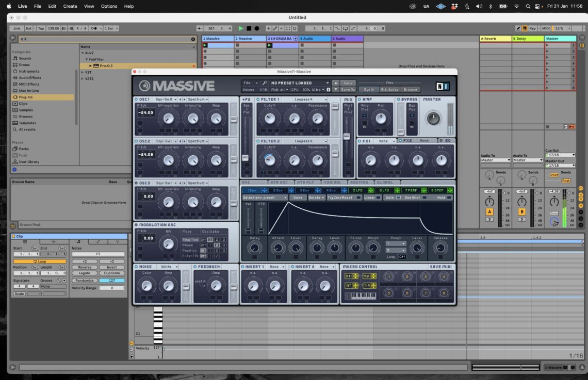Open the Options menu in the menu bar
Viewport: 588px width, 380px height.
coord(109,6)
